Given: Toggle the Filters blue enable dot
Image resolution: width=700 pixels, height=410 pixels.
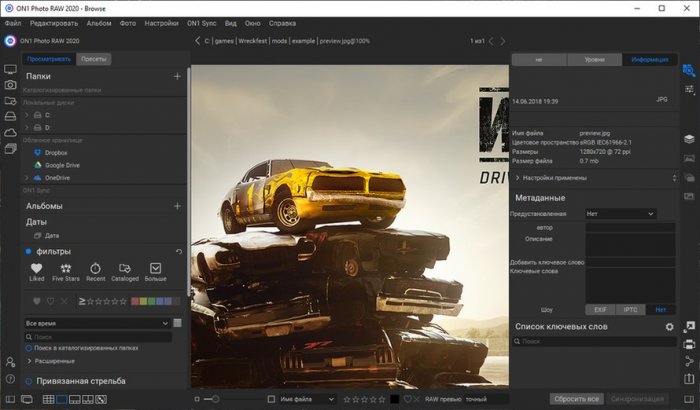Looking at the screenshot, I should coord(28,251).
